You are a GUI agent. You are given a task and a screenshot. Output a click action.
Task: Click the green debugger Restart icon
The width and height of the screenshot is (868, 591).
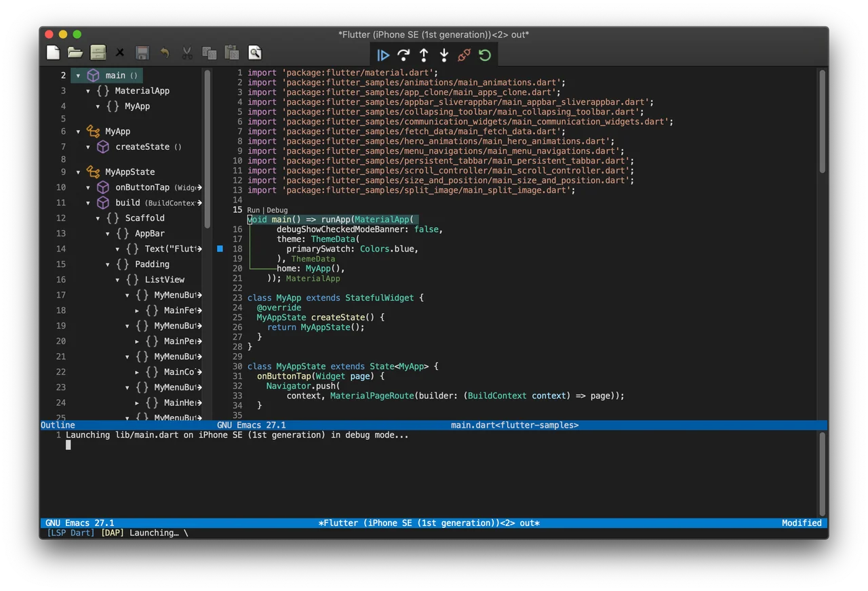click(485, 55)
